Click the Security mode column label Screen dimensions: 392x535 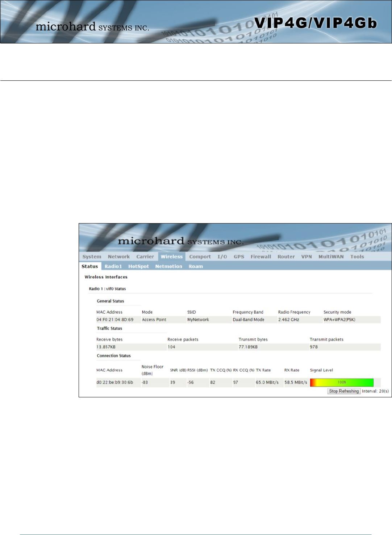[337, 312]
